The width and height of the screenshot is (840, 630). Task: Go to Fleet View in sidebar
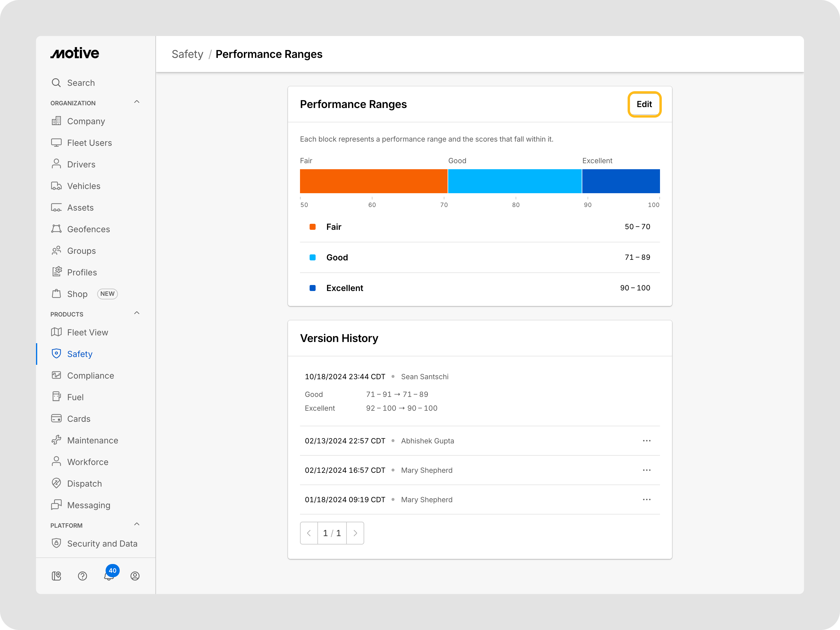(87, 332)
